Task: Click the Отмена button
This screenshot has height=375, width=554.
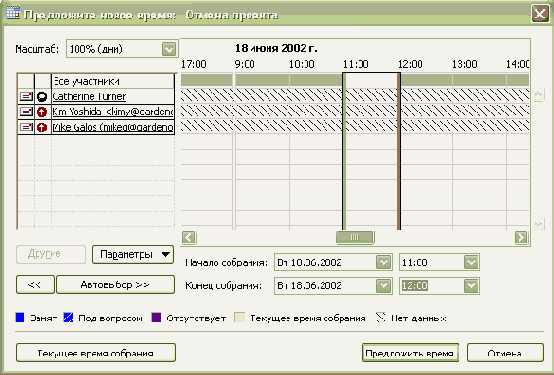Action: pyautogui.click(x=505, y=353)
